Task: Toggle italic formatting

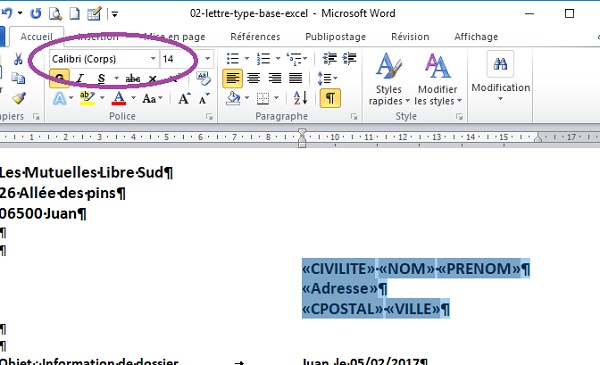Action: tap(80, 78)
